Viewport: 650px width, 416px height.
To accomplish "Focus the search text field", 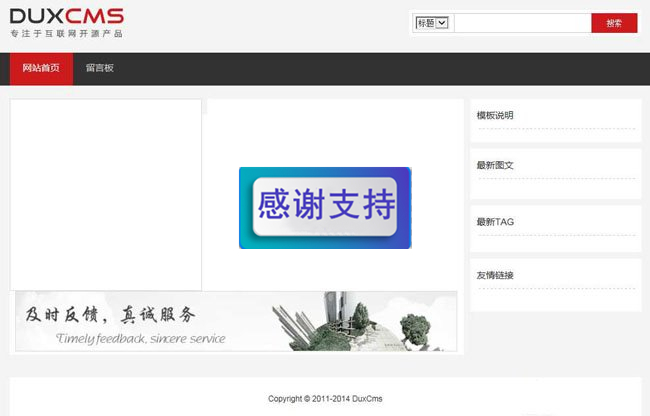I will pyautogui.click(x=522, y=23).
